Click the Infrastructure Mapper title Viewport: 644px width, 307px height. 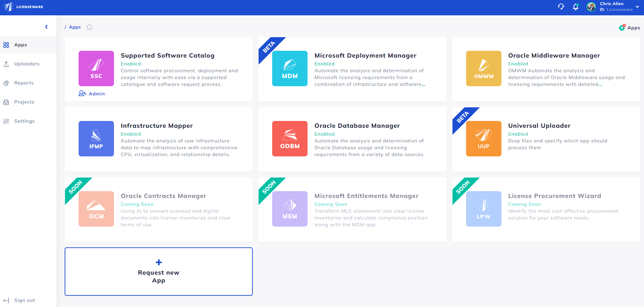(157, 126)
